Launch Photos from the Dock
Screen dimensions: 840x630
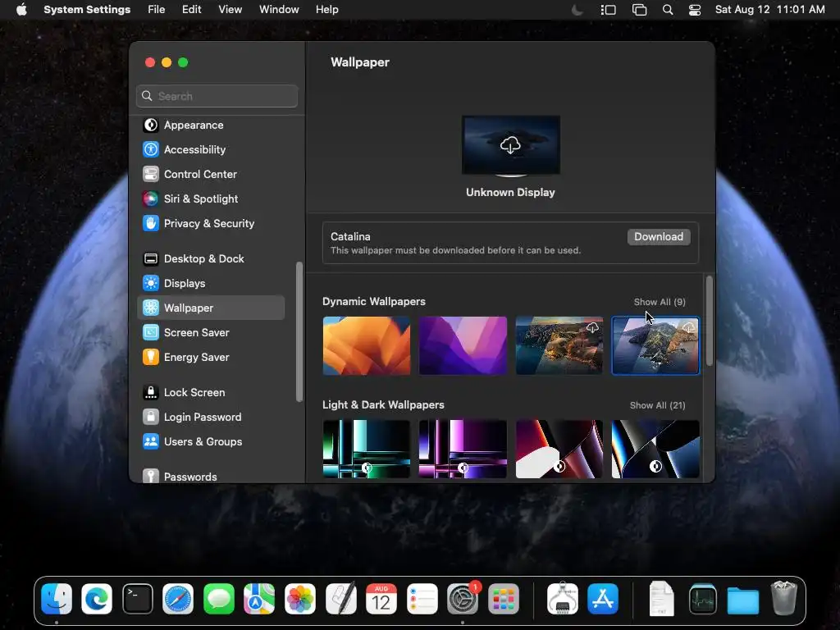pyautogui.click(x=300, y=599)
